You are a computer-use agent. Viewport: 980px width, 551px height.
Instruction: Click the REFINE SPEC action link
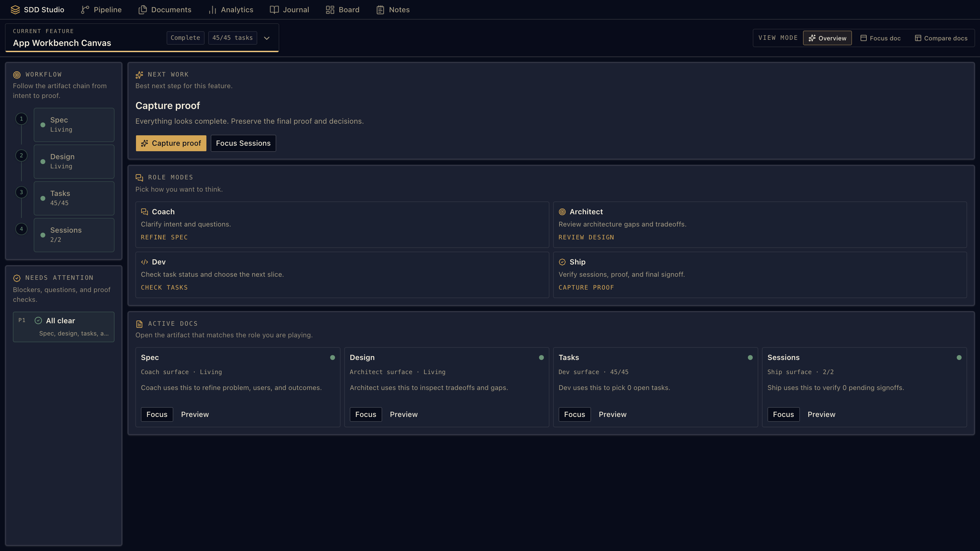click(x=164, y=237)
